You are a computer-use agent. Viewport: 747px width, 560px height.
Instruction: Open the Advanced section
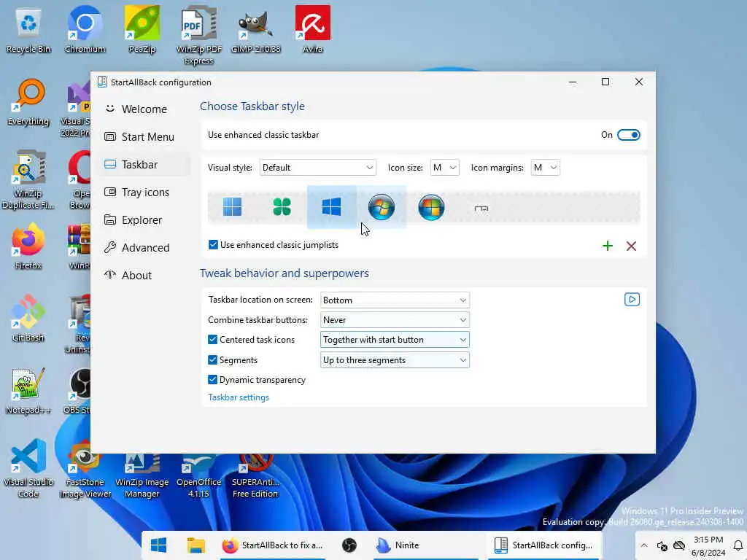(x=144, y=248)
